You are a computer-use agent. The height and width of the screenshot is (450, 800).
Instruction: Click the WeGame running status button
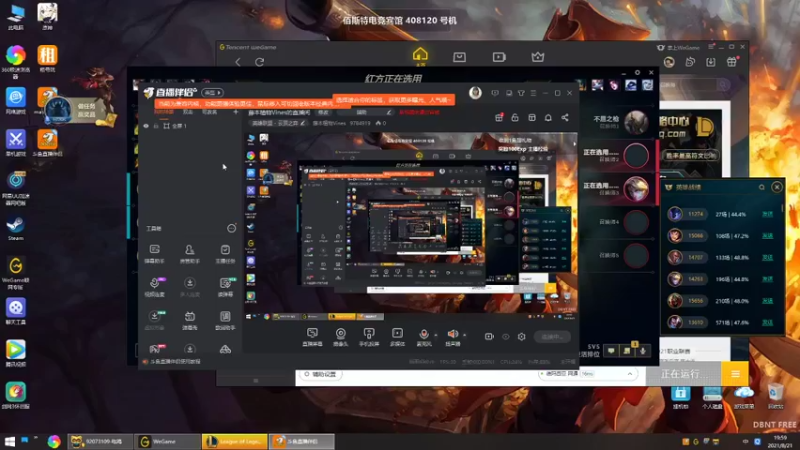tap(684, 374)
